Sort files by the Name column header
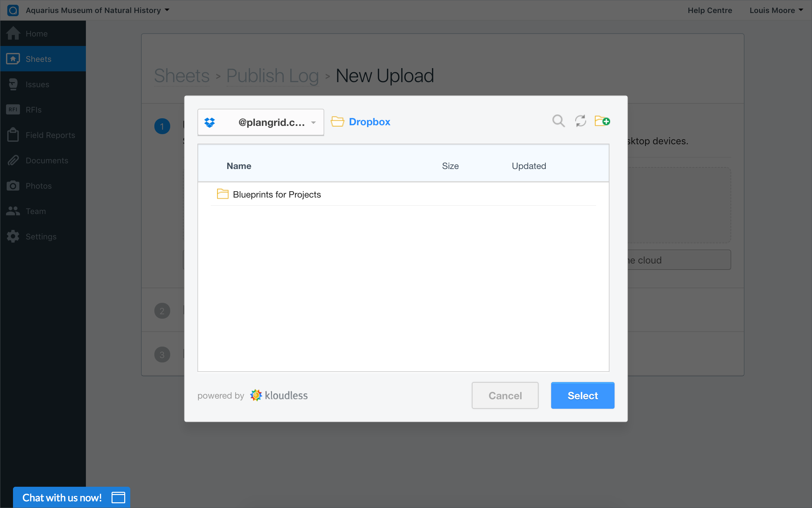Viewport: 812px width, 508px height. pyautogui.click(x=239, y=166)
